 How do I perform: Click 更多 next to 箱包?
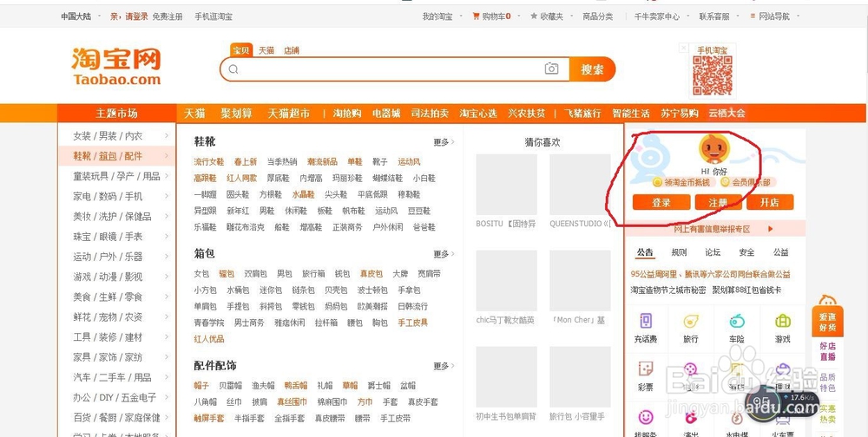[444, 254]
